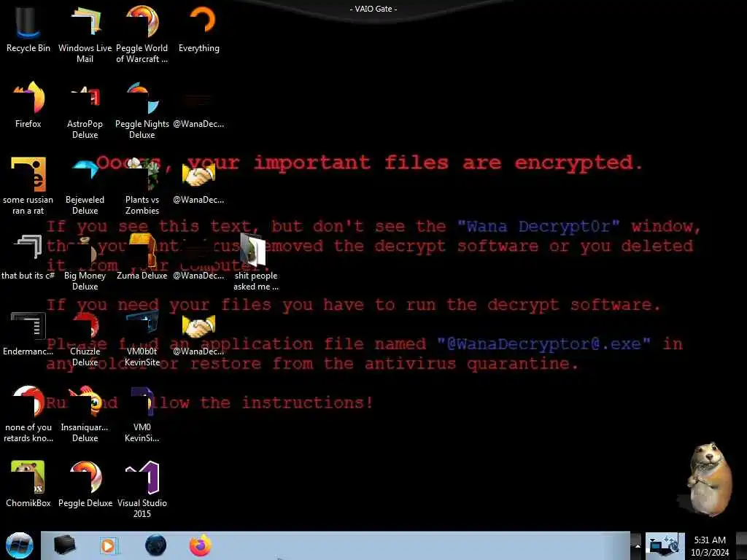Select the Plants vs Zombies icon
The image size is (747, 560).
pos(142,186)
